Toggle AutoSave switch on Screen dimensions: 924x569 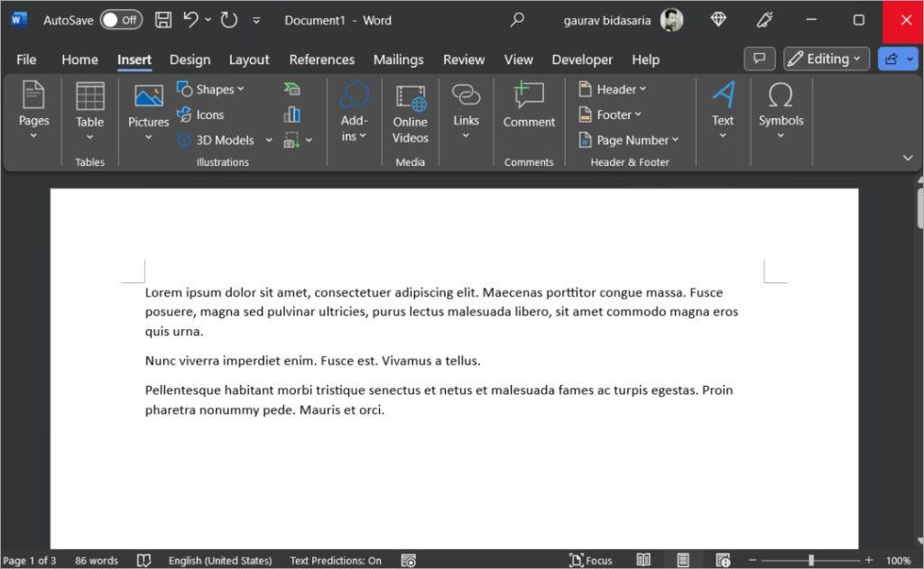click(x=121, y=20)
